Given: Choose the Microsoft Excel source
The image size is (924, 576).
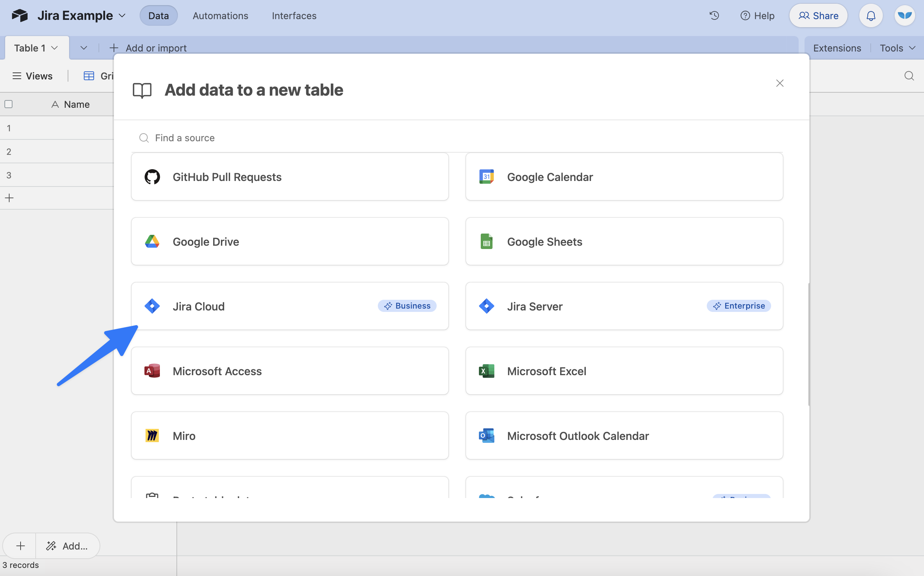Looking at the screenshot, I should point(624,371).
